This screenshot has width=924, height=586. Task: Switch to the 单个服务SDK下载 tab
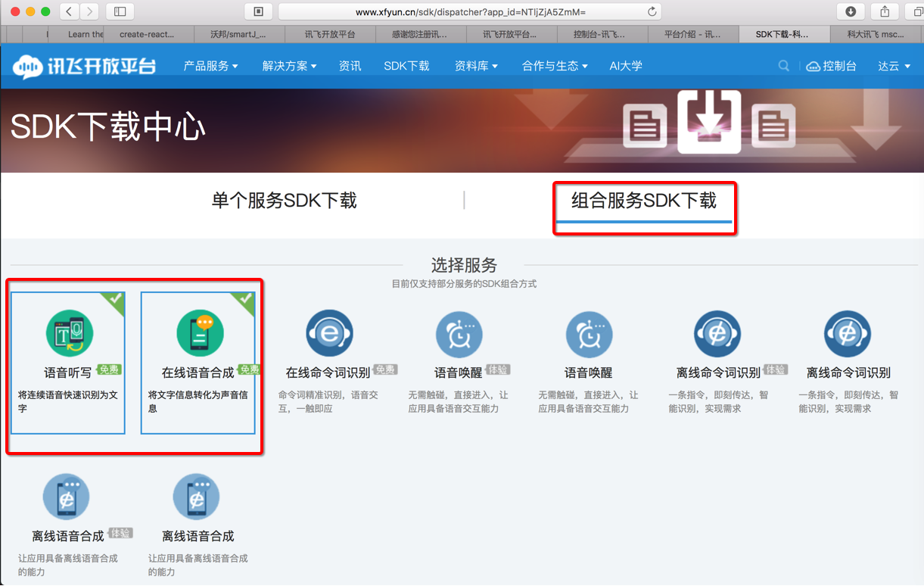click(x=284, y=201)
